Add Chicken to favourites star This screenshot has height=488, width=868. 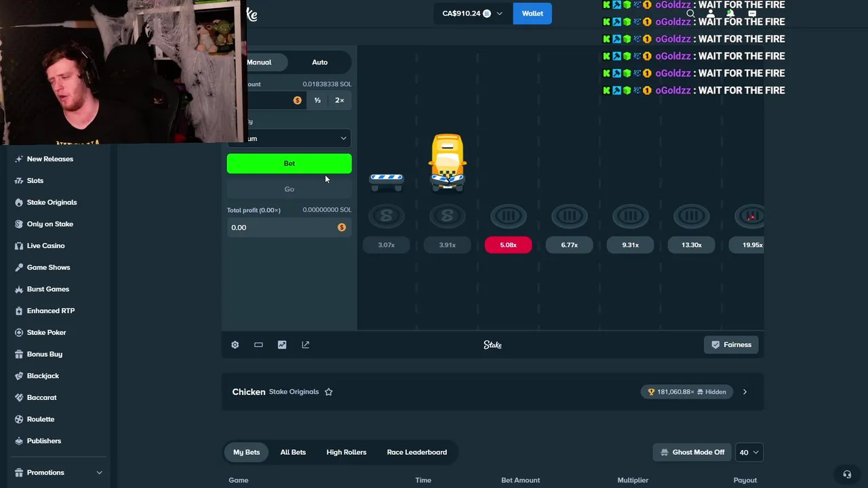coord(328,392)
